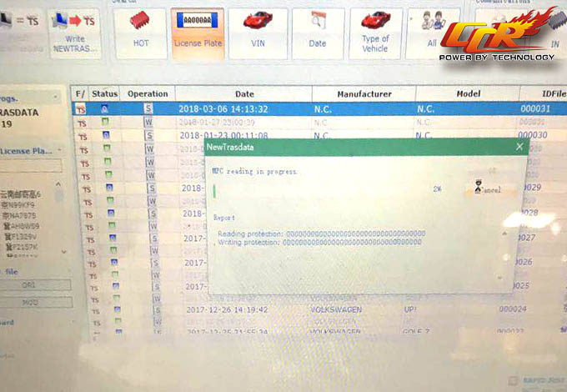The image size is (567, 392).
Task: Click green status icon in 2018-01-27 row
Action: coord(105,122)
